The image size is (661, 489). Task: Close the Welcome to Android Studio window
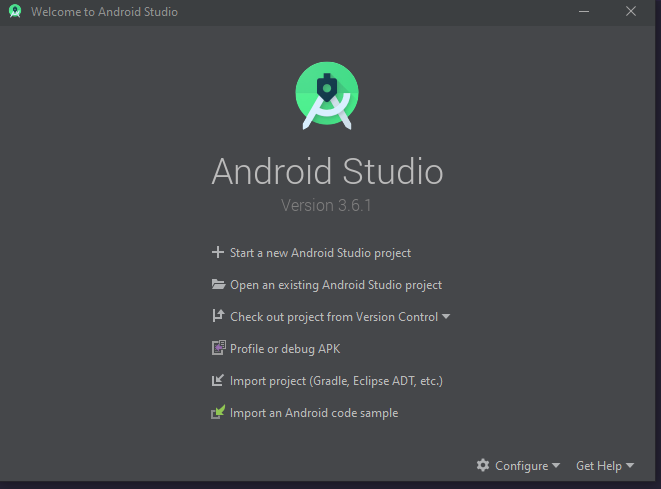pyautogui.click(x=631, y=11)
